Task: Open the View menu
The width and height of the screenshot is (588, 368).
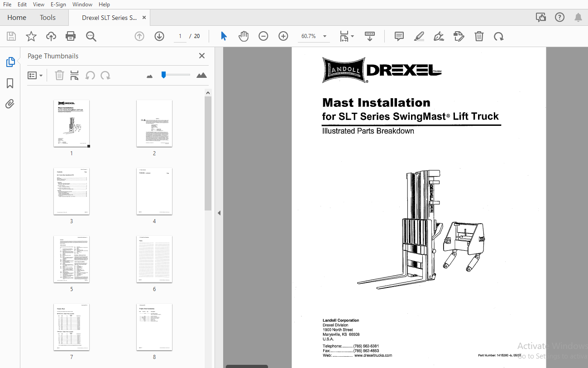Action: click(x=38, y=5)
